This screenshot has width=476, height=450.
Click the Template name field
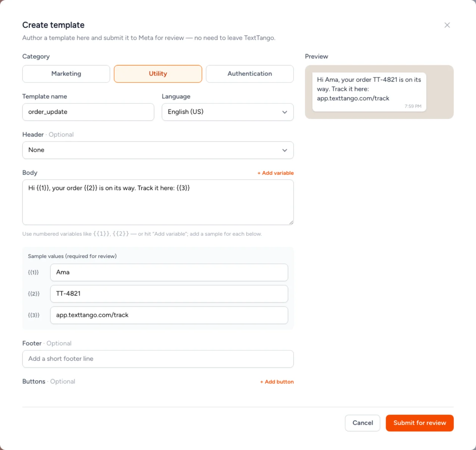[88, 112]
